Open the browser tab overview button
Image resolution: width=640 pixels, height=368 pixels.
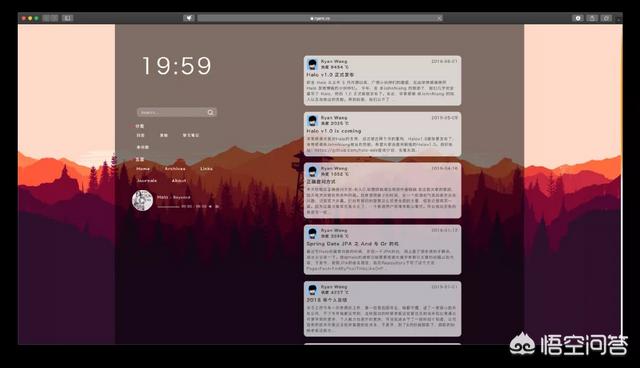(607, 18)
